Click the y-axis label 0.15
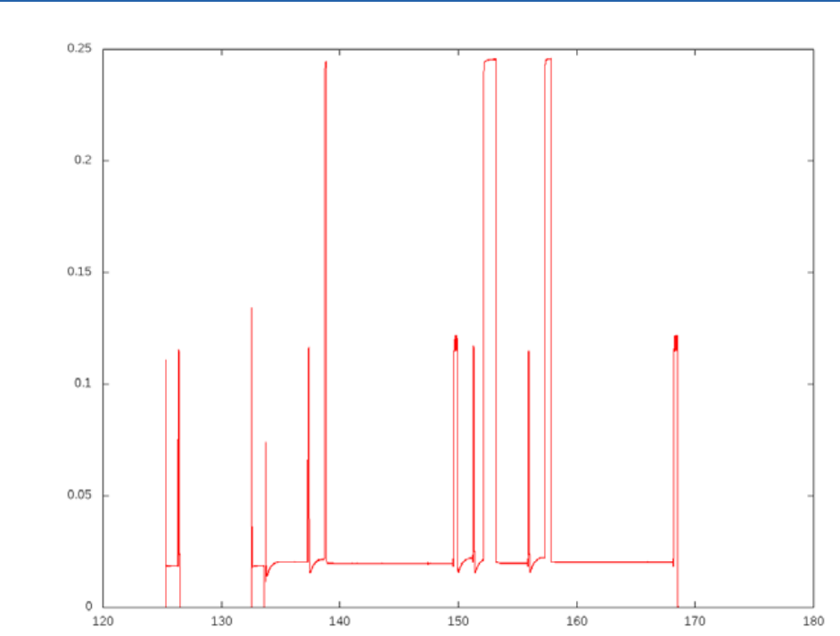The height and width of the screenshot is (636, 840). (x=79, y=272)
